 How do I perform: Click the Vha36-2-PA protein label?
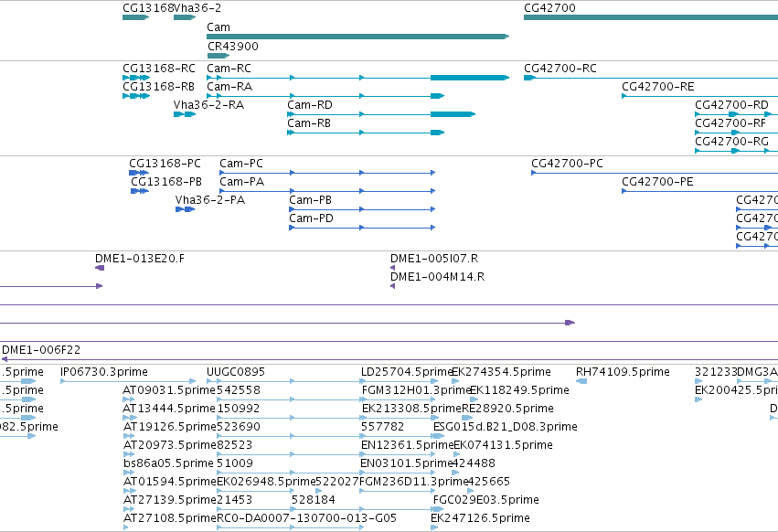(210, 200)
